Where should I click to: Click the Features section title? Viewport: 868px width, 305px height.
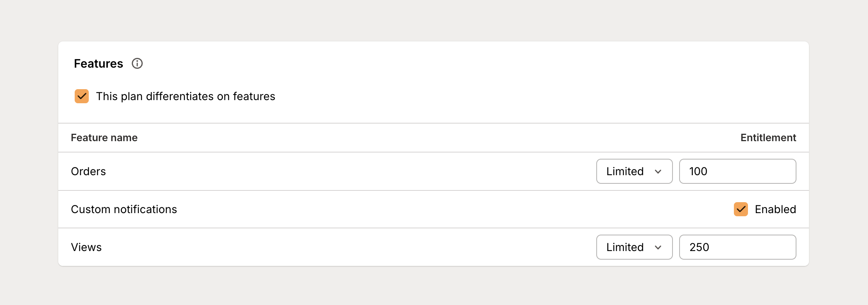[98, 63]
